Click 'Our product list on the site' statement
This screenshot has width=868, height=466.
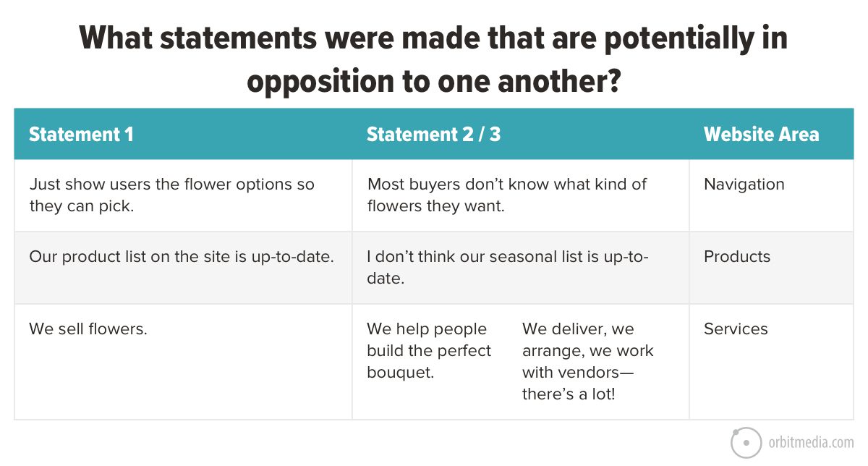182,257
